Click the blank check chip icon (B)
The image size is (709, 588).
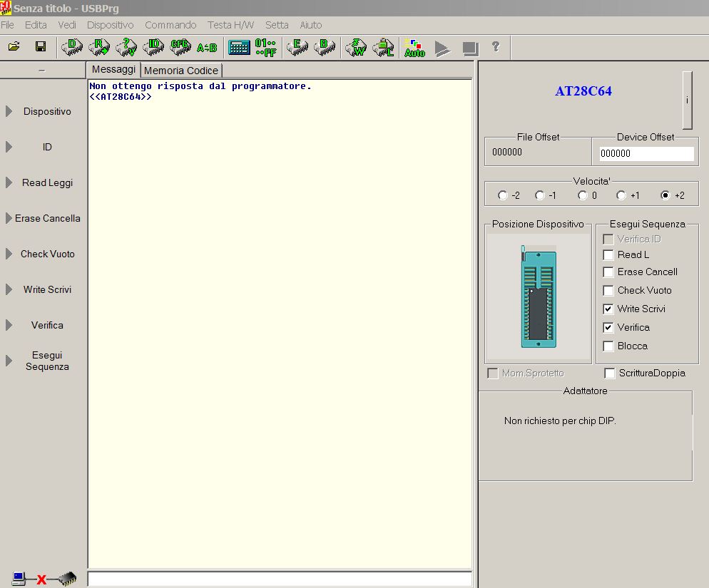(x=325, y=47)
